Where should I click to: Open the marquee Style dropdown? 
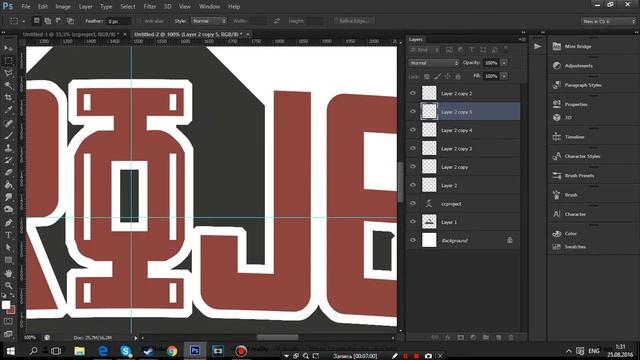pos(209,20)
